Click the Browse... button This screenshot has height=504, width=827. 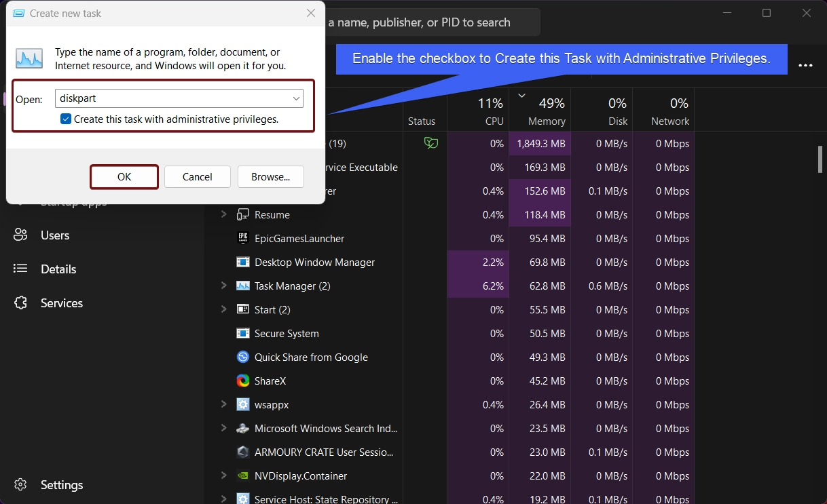click(x=271, y=177)
